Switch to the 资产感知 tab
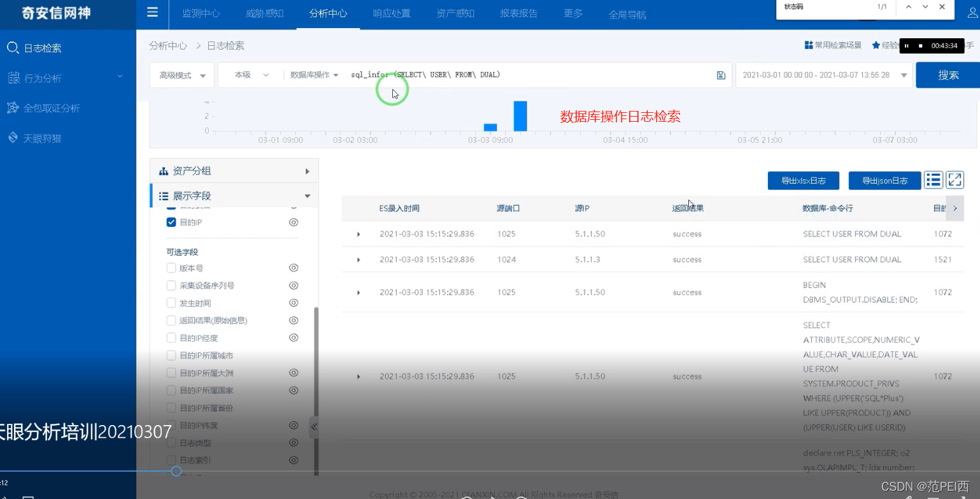This screenshot has width=980, height=499. pyautogui.click(x=455, y=13)
